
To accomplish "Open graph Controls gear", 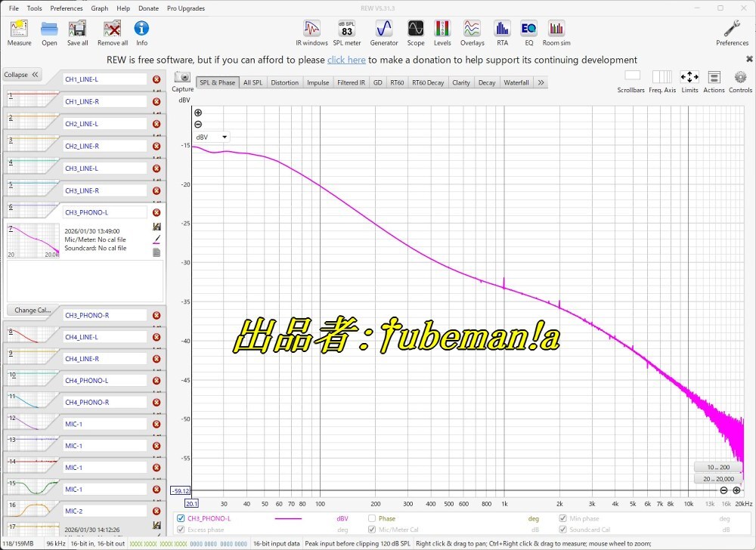I will click(x=740, y=82).
